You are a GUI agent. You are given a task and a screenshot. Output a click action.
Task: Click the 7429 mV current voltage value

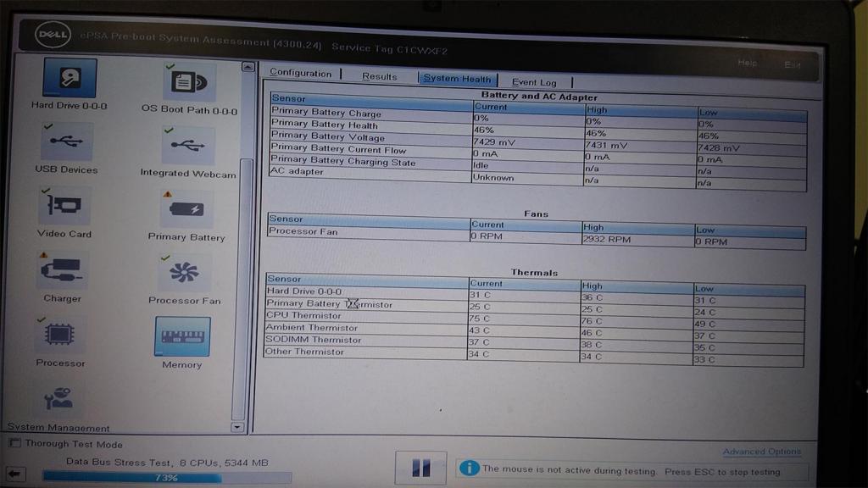(494, 141)
